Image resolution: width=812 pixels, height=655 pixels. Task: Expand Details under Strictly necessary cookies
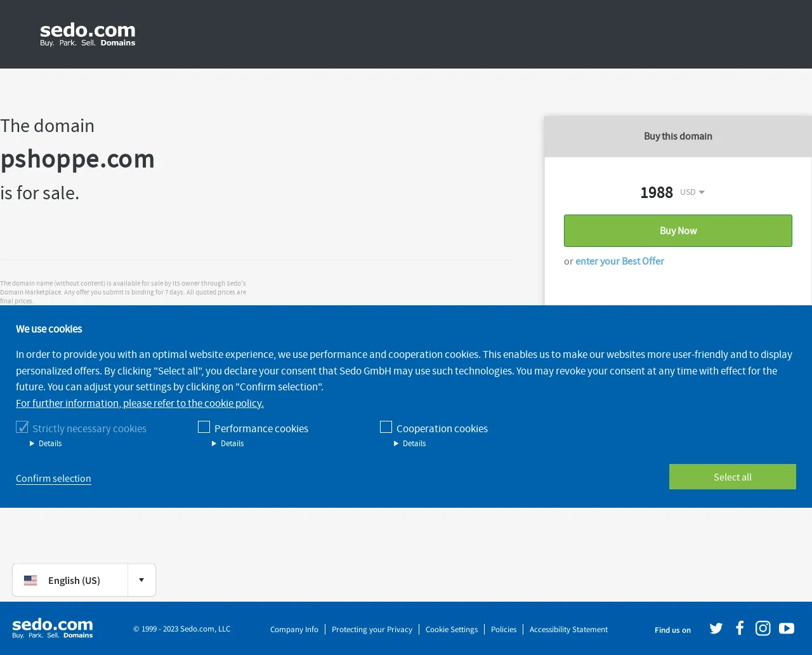point(46,444)
